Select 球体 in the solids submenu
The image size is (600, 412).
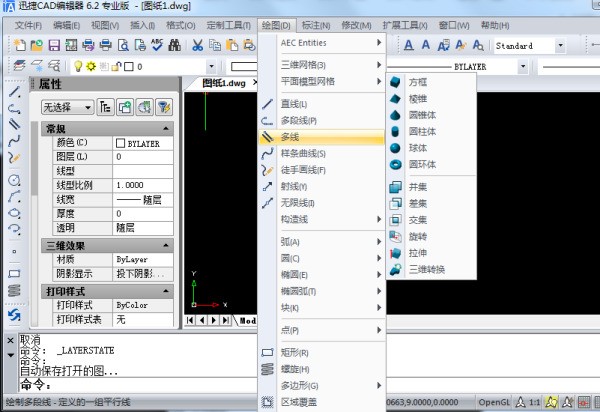[431, 148]
